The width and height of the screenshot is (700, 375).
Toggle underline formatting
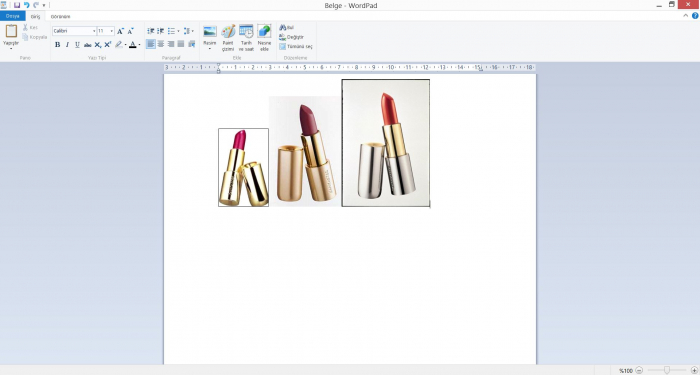77,45
